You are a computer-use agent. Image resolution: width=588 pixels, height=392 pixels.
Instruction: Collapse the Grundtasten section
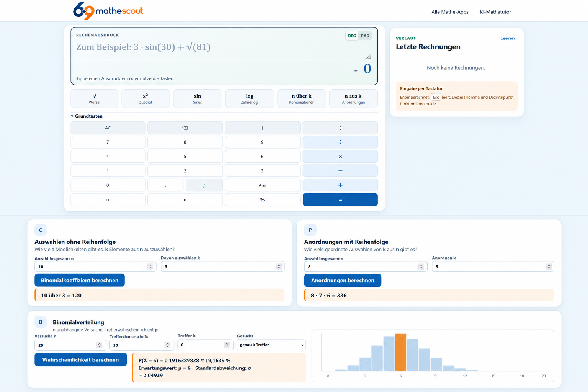tap(87, 116)
